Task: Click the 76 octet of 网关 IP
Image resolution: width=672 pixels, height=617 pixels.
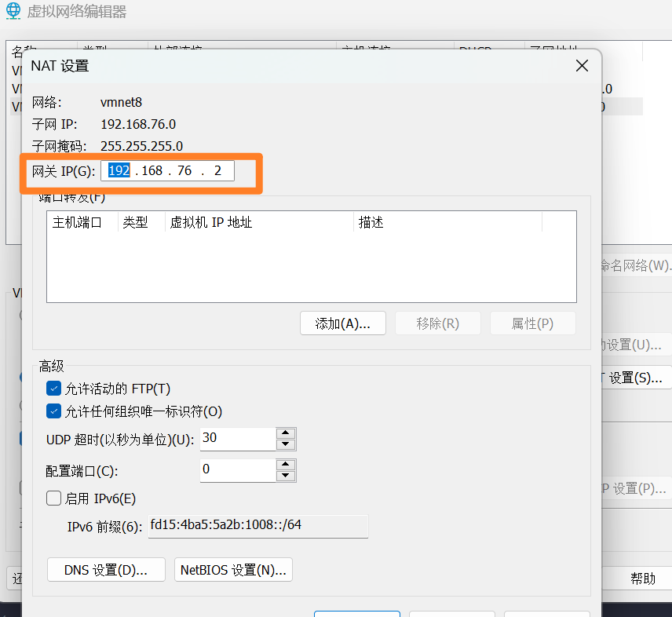Action: point(184,170)
